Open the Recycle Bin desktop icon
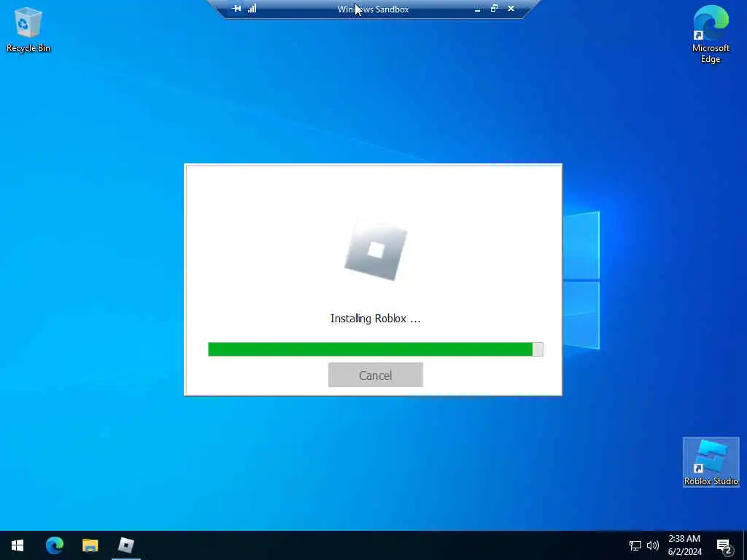Viewport: 747px width, 560px height. point(28,29)
